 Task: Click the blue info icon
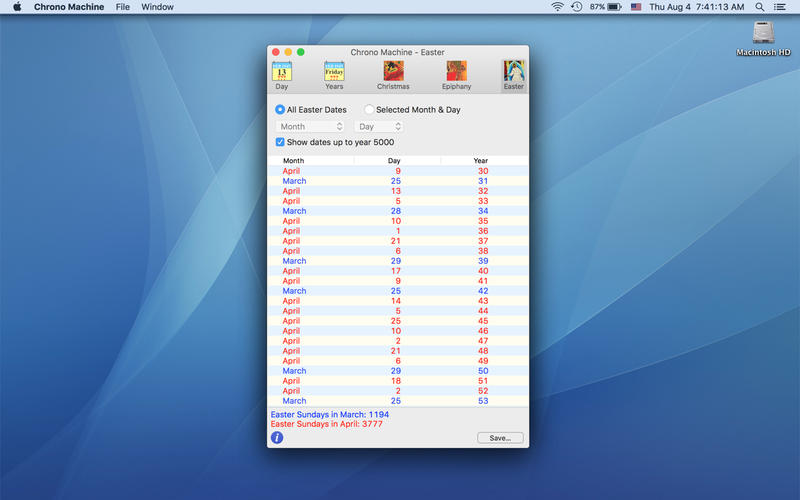coord(277,437)
